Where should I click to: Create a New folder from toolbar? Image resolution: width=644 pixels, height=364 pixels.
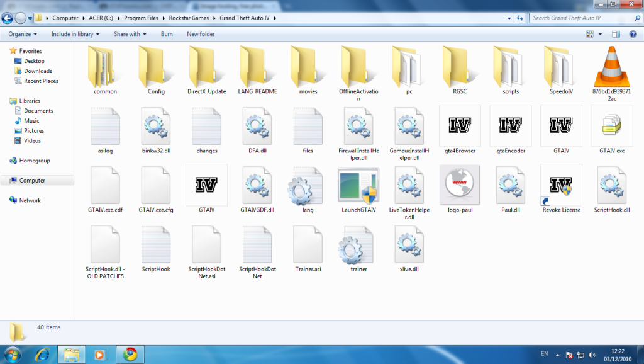(201, 34)
